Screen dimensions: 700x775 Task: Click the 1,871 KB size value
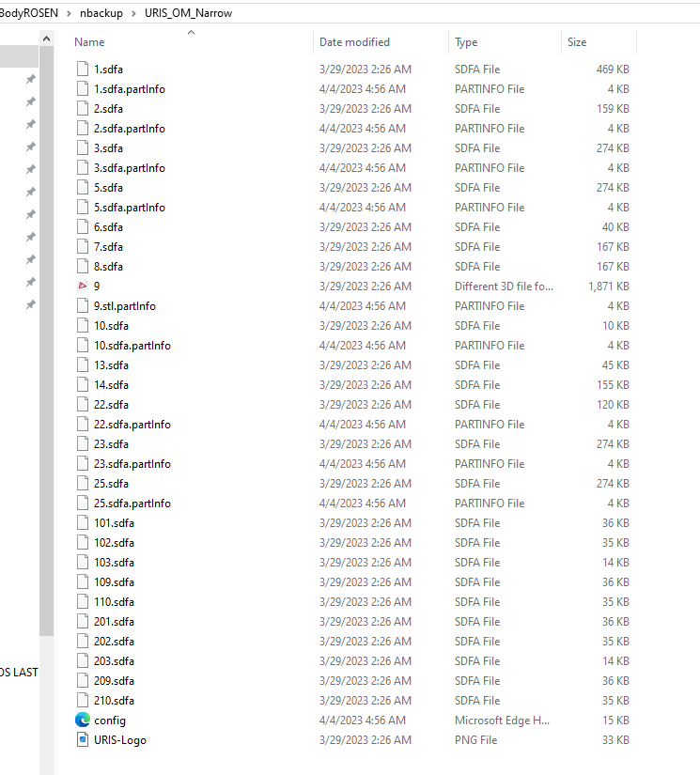[x=609, y=287]
